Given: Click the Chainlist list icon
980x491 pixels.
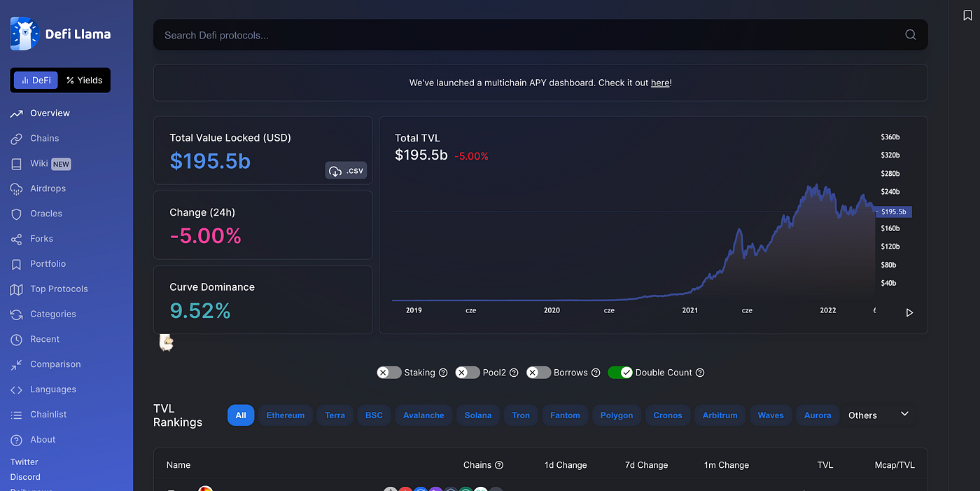Looking at the screenshot, I should [17, 415].
